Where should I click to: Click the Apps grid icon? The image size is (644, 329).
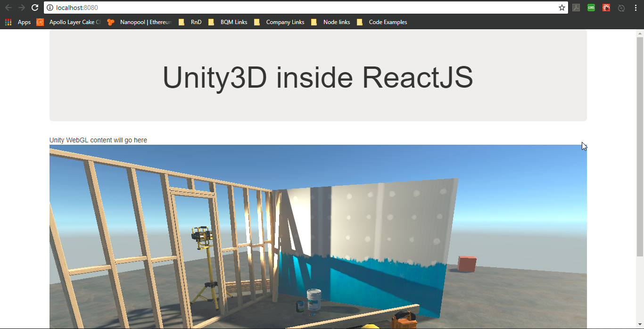[x=8, y=22]
